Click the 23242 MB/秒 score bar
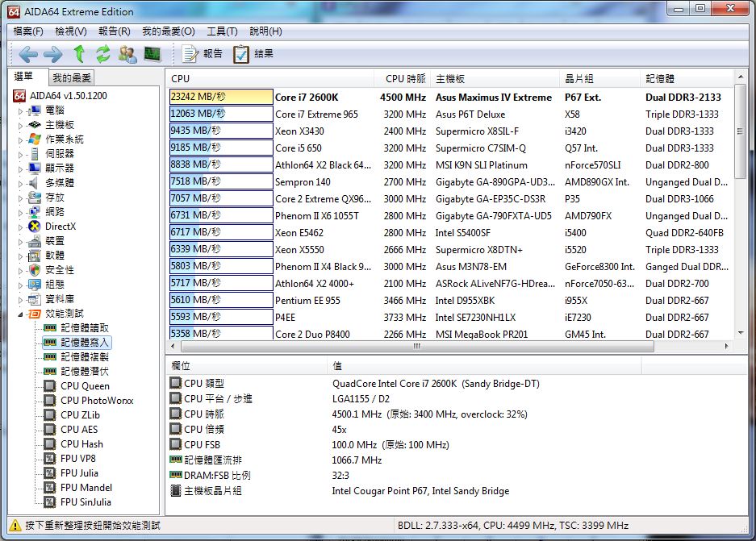 tap(221, 97)
